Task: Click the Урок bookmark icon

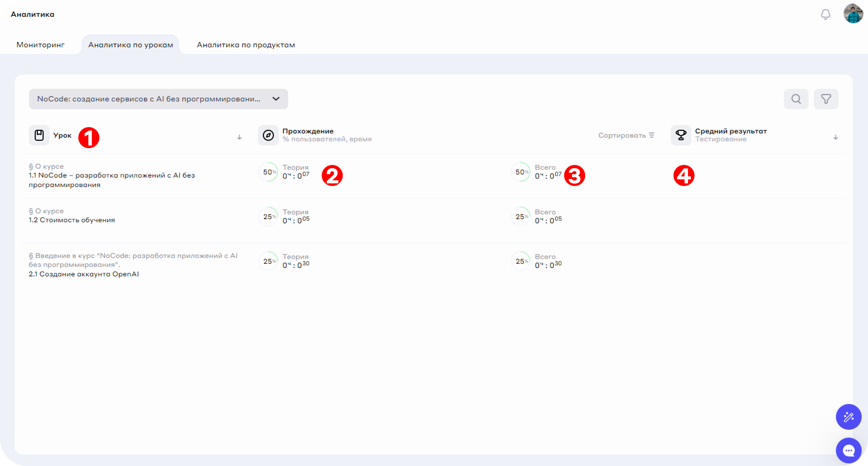Action: (39, 135)
